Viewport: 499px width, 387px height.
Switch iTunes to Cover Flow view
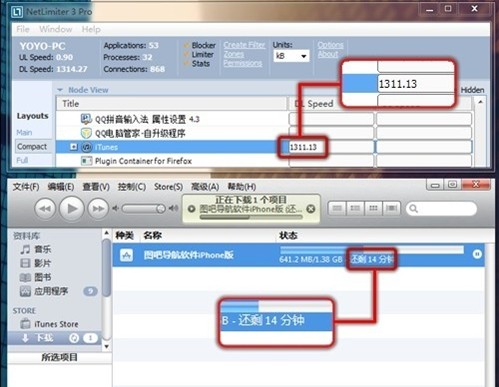pos(391,209)
